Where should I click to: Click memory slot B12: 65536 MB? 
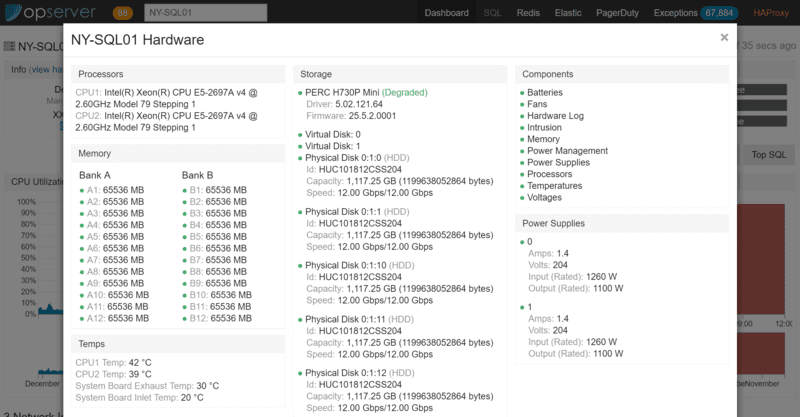[220, 318]
